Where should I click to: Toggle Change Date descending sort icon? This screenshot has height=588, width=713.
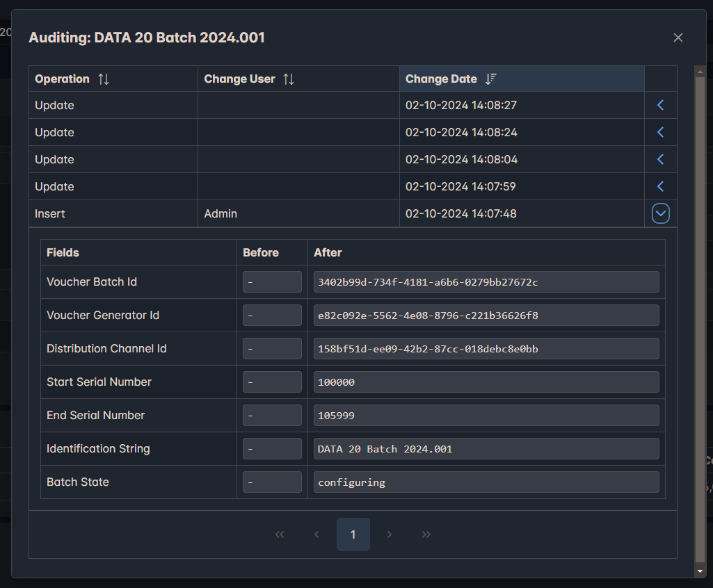pyautogui.click(x=490, y=79)
